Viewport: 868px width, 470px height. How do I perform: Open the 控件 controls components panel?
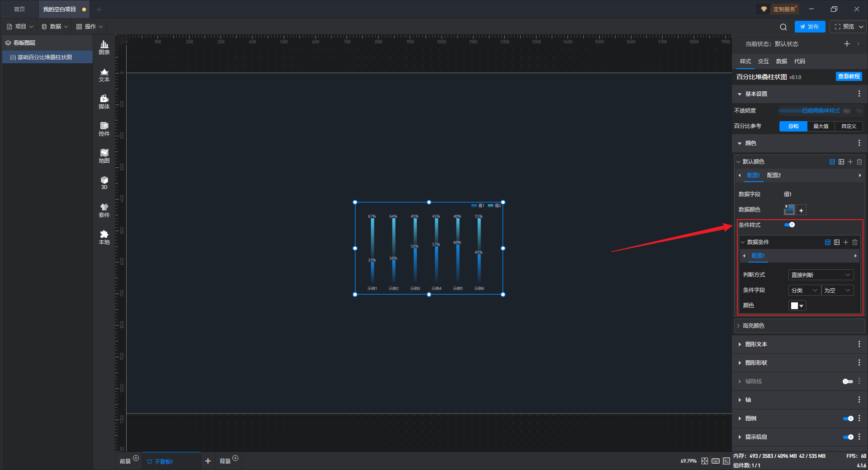(x=104, y=129)
